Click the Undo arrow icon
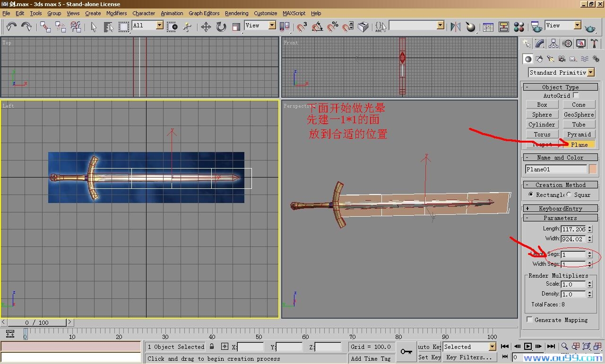This screenshot has width=605, height=364. (x=11, y=27)
